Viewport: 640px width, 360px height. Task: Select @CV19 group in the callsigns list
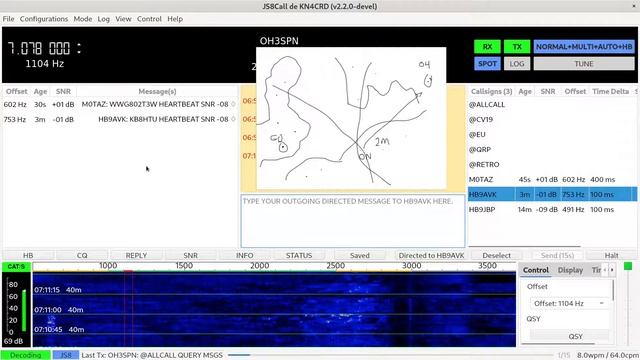tap(552, 120)
